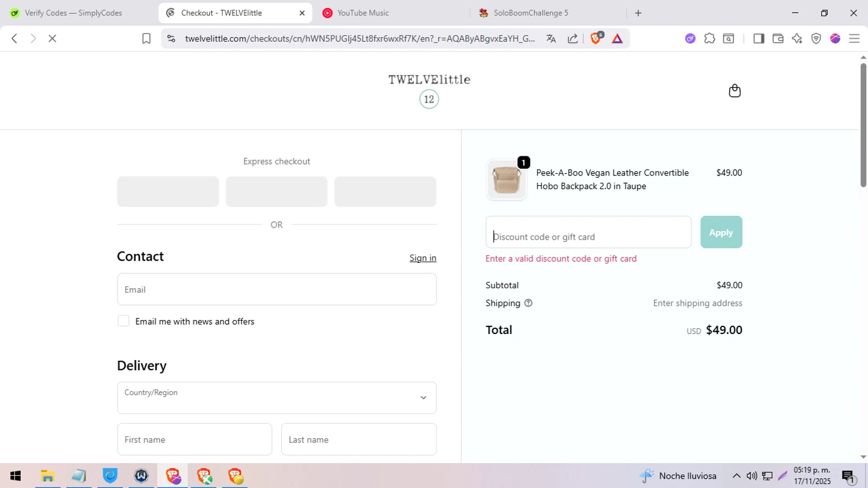Open the shopping bag cart icon
Image resolution: width=868 pixels, height=488 pixels.
point(734,91)
